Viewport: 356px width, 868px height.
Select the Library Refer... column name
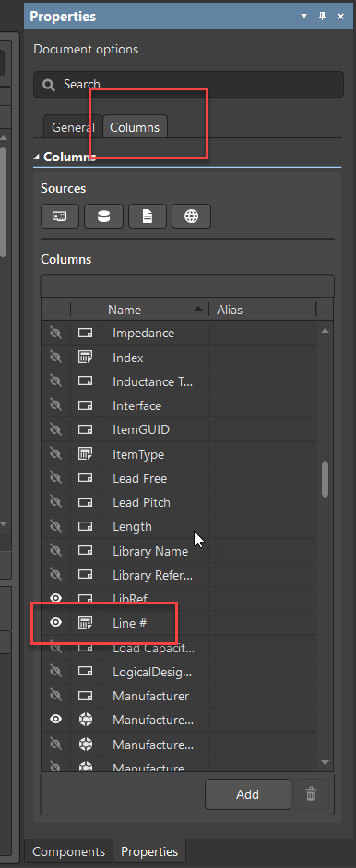click(x=153, y=575)
